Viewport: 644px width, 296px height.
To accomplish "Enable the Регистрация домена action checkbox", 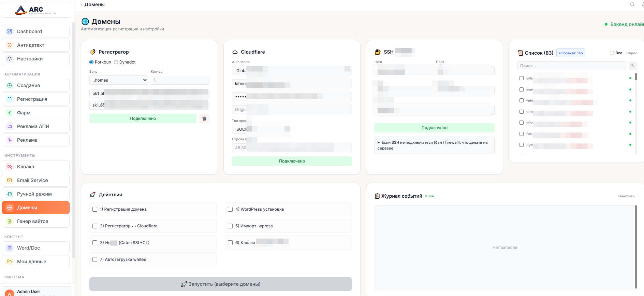I will coord(95,209).
